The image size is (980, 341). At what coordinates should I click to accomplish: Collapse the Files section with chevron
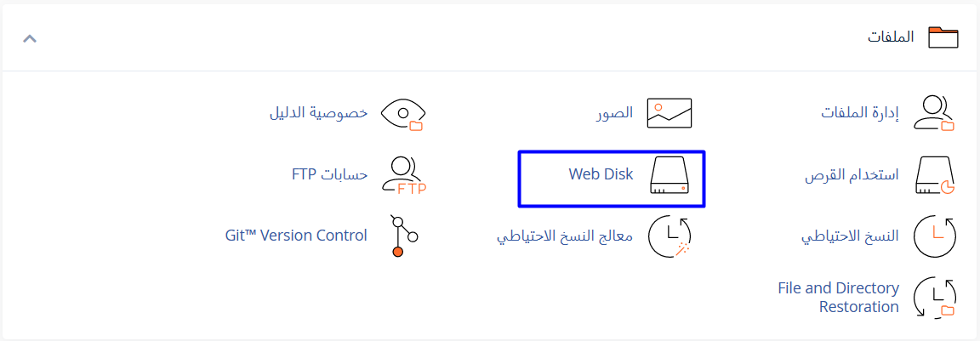30,38
